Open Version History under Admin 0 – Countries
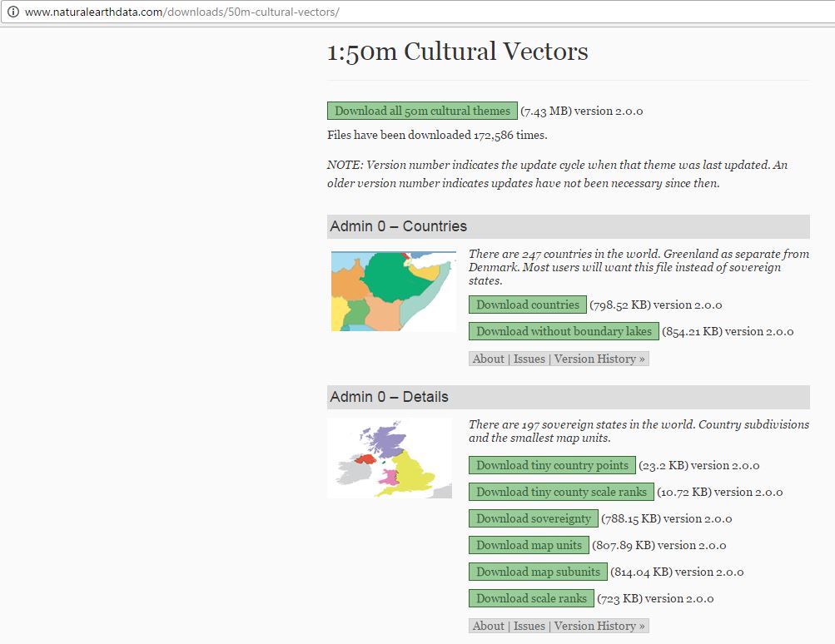Screen dimensions: 835x644 599,359
